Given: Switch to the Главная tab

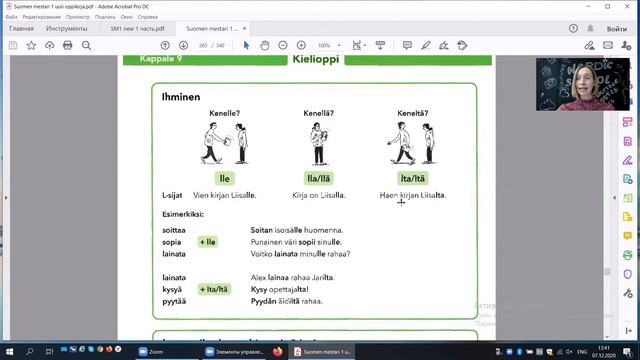Looking at the screenshot, I should point(22,29).
